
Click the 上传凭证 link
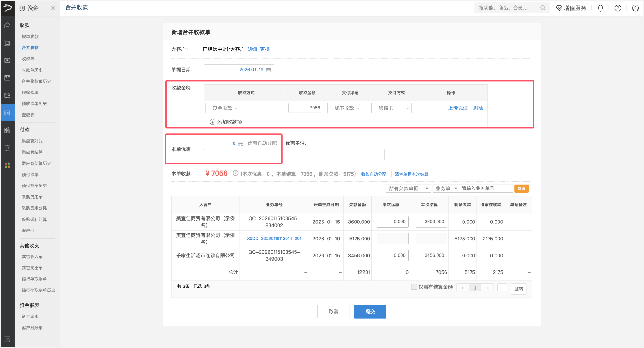[458, 108]
